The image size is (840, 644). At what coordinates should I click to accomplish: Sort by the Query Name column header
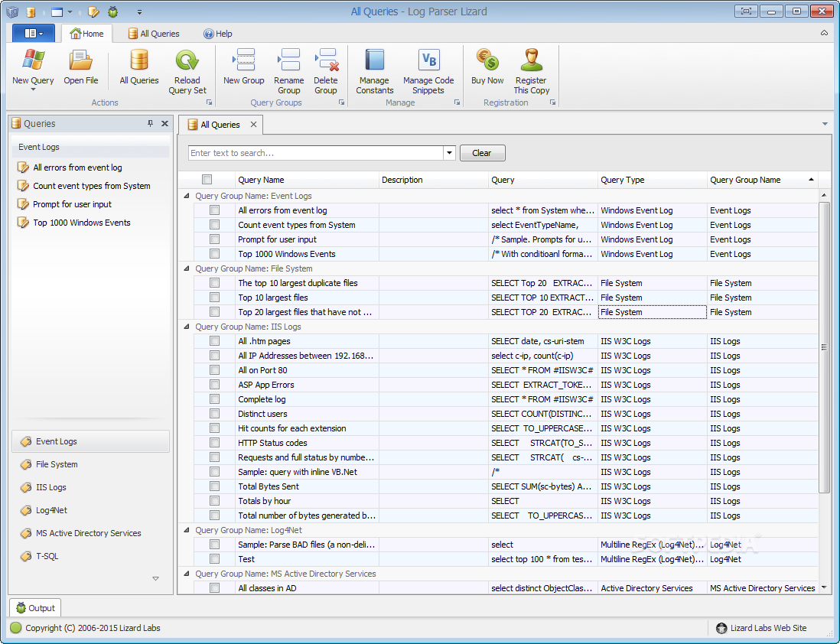click(308, 180)
